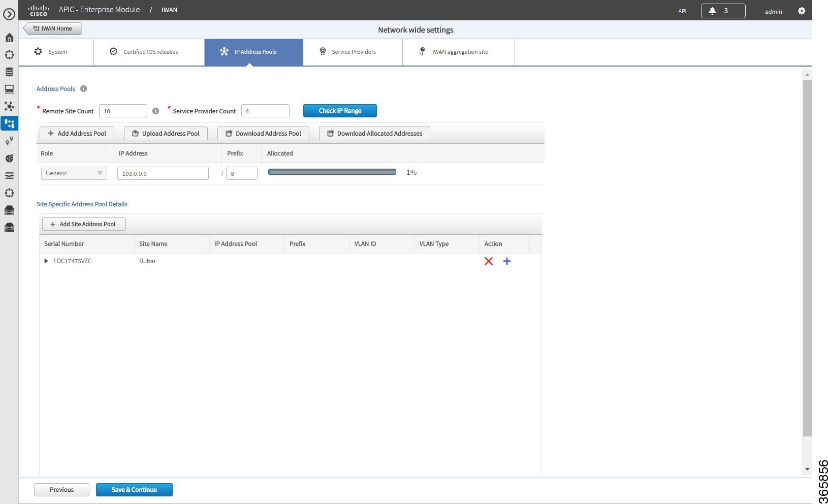The image size is (828, 504).
Task: Click the Site Name column header
Action: [x=172, y=244]
